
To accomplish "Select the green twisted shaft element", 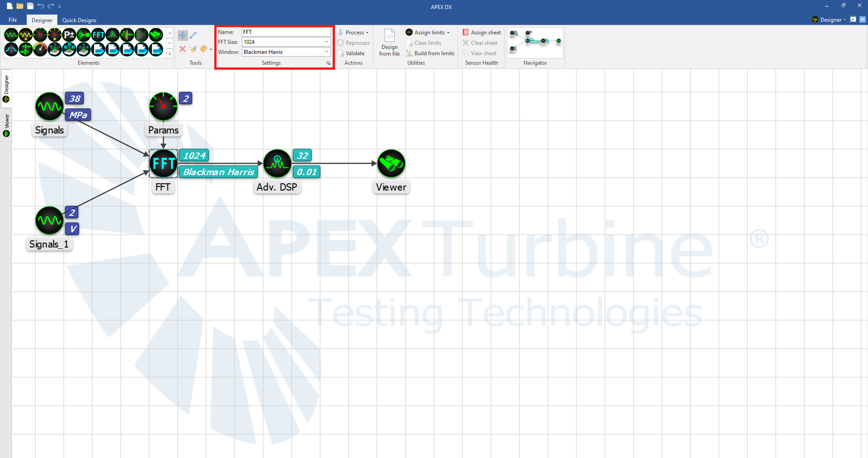I will (x=26, y=49).
